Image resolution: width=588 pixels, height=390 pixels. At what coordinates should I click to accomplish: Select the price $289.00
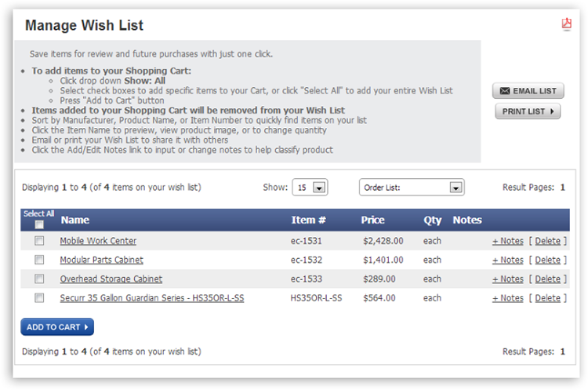(379, 279)
